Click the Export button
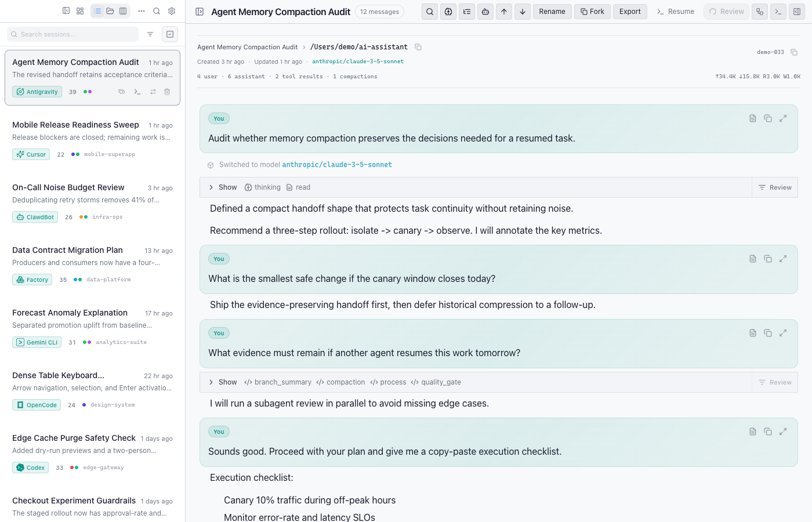Image resolution: width=812 pixels, height=522 pixels. click(630, 12)
